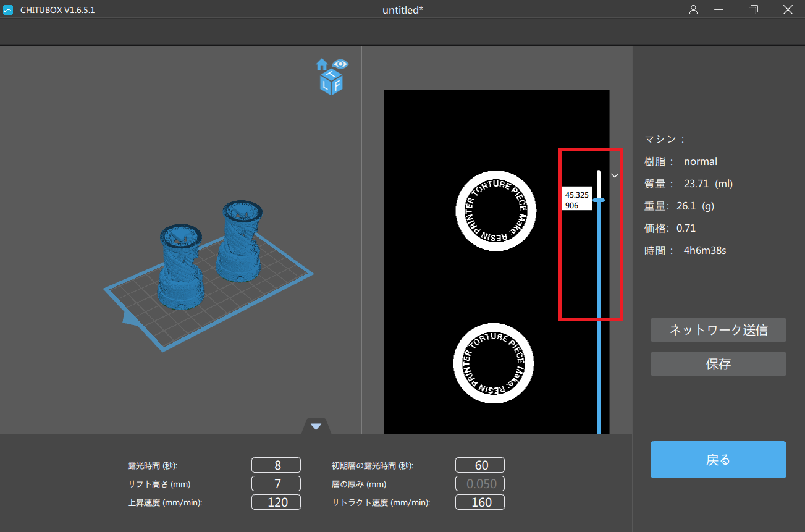Click the print time "4h6m38s"

[x=704, y=251]
